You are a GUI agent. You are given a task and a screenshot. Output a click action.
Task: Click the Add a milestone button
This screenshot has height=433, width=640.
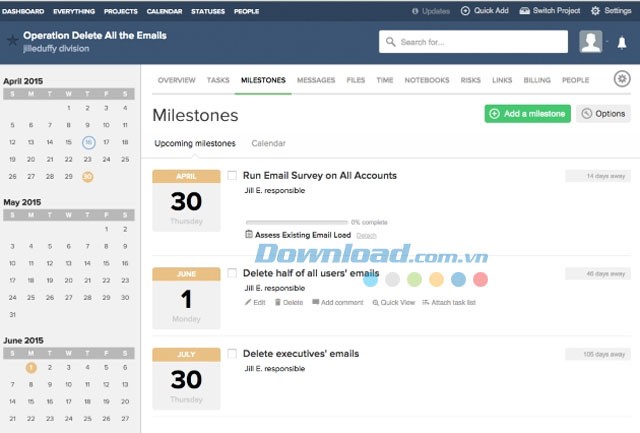527,114
